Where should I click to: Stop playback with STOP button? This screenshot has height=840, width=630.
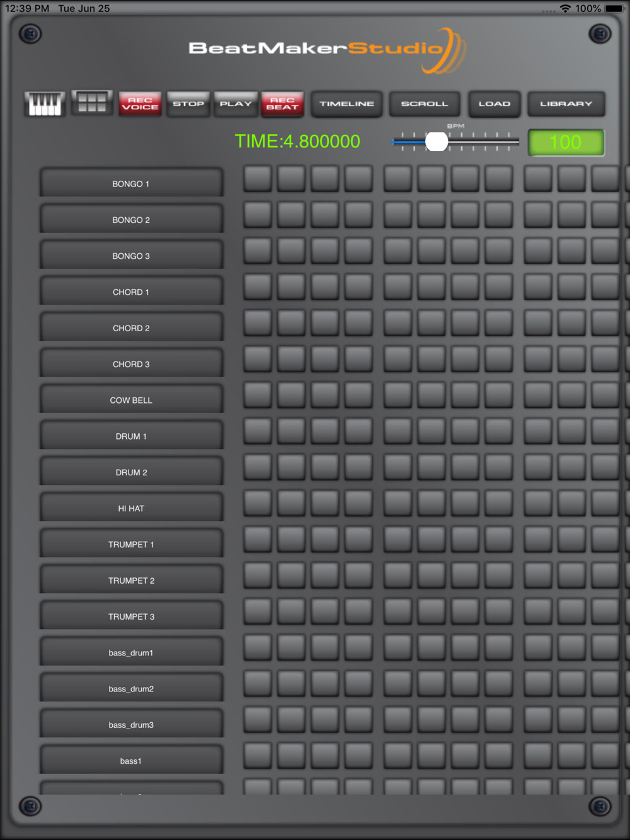point(188,104)
